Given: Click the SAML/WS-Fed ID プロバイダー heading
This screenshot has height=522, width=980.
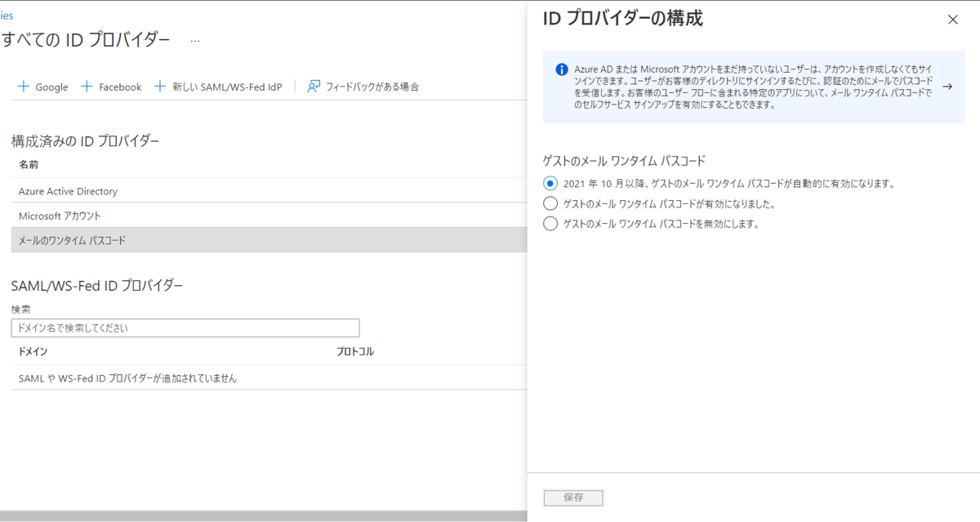Looking at the screenshot, I should (96, 285).
